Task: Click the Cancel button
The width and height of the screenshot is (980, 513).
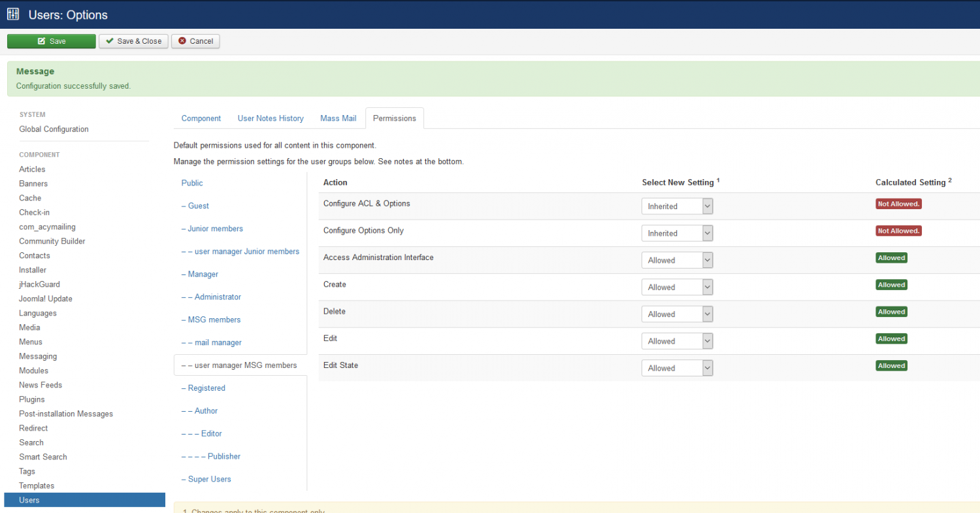Action: pyautogui.click(x=195, y=41)
